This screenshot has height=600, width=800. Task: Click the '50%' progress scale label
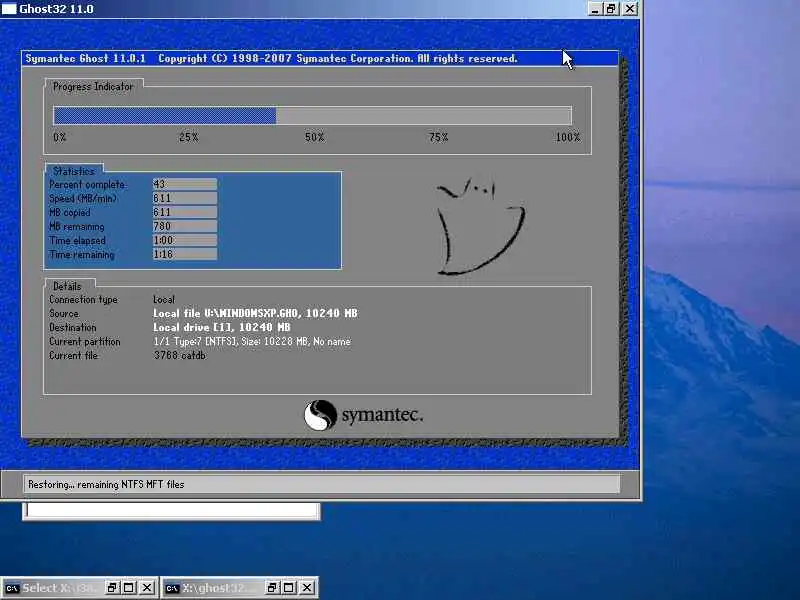click(x=314, y=137)
